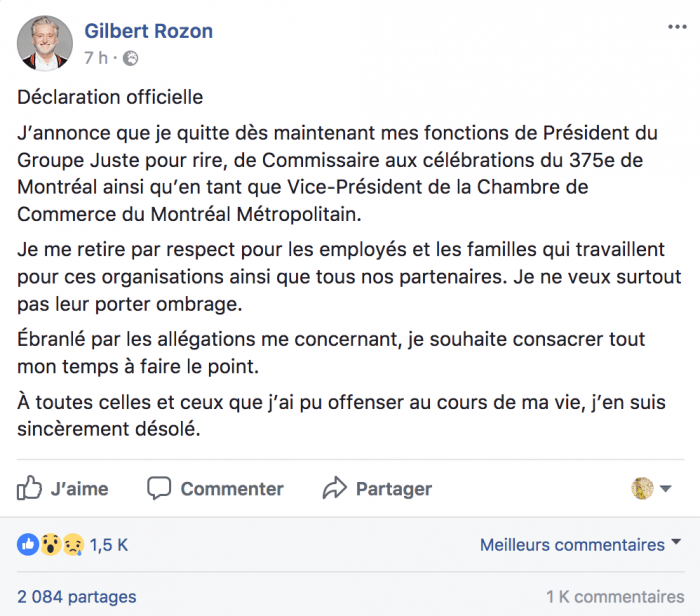Open the Gilbert Rozon profile name link
The width and height of the screenshot is (700, 616).
tap(149, 31)
